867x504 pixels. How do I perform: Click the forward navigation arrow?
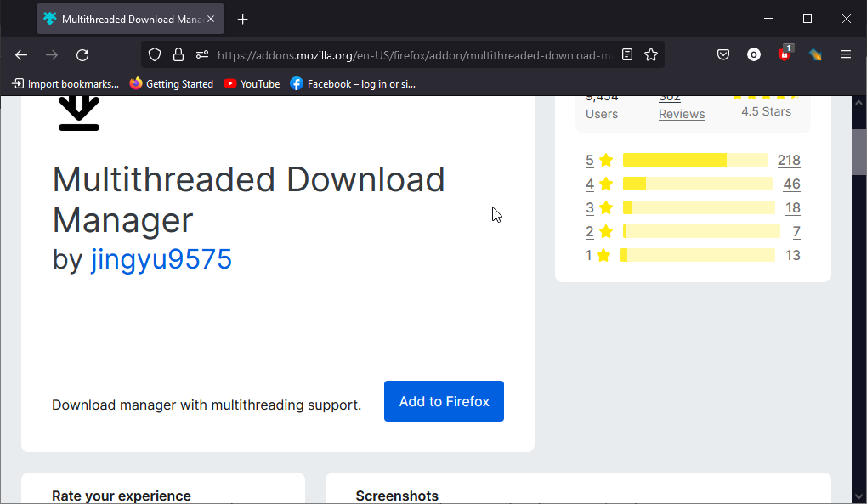[x=52, y=54]
